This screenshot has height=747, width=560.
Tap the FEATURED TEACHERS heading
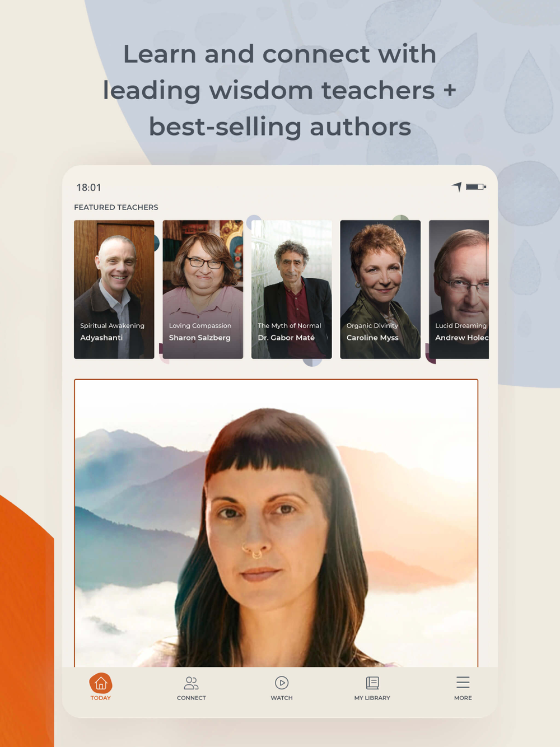coord(116,207)
